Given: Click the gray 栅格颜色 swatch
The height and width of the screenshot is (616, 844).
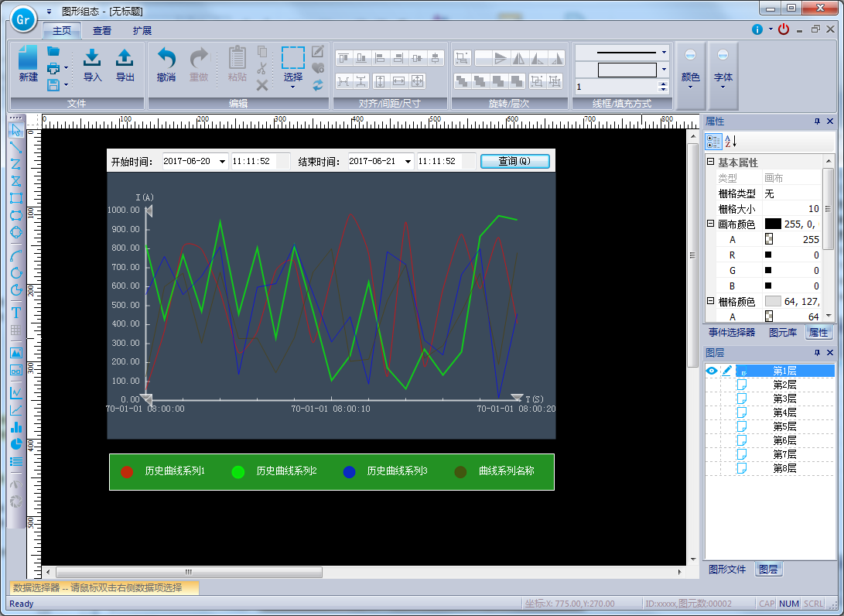Looking at the screenshot, I should click(x=773, y=301).
